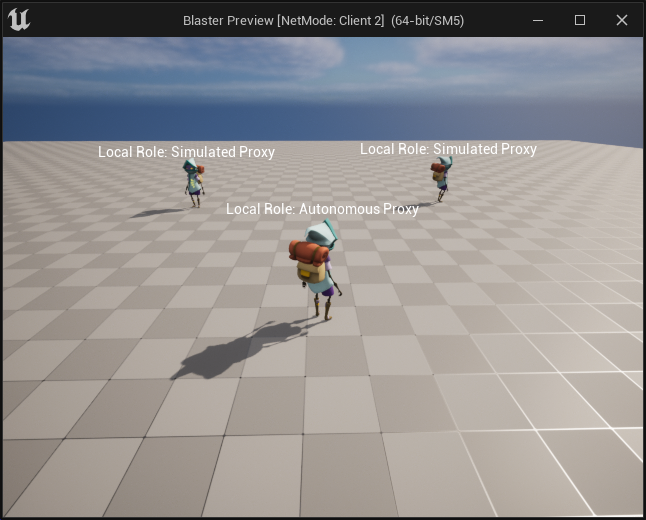Close the Blaster Preview Client 2 window
The image size is (646, 520).
(x=622, y=20)
